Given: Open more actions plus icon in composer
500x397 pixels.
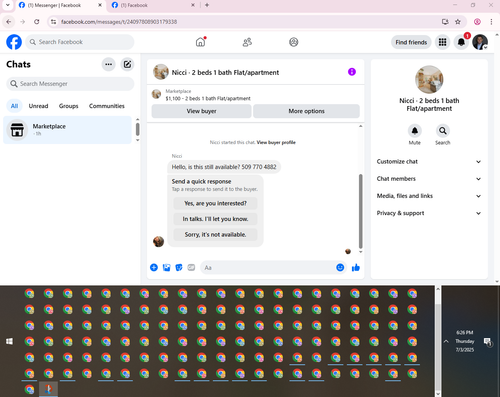Looking at the screenshot, I should click(154, 267).
